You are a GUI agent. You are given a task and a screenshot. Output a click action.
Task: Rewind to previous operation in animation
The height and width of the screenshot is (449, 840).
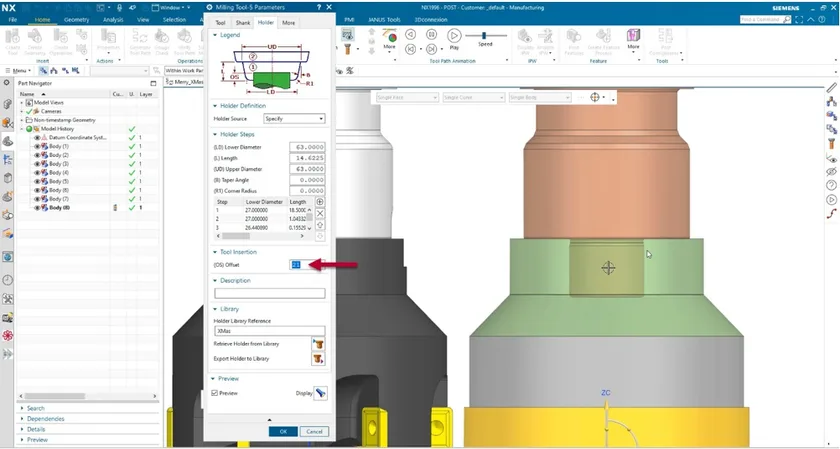coord(410,49)
